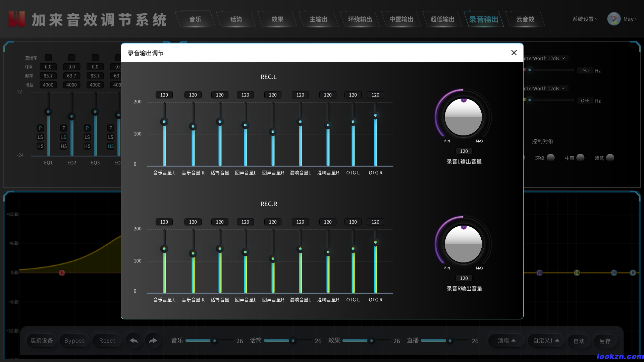Image resolution: width=644 pixels, height=362 pixels.
Task: Click the 录音L输出音量 rotary knob
Action: point(463,117)
